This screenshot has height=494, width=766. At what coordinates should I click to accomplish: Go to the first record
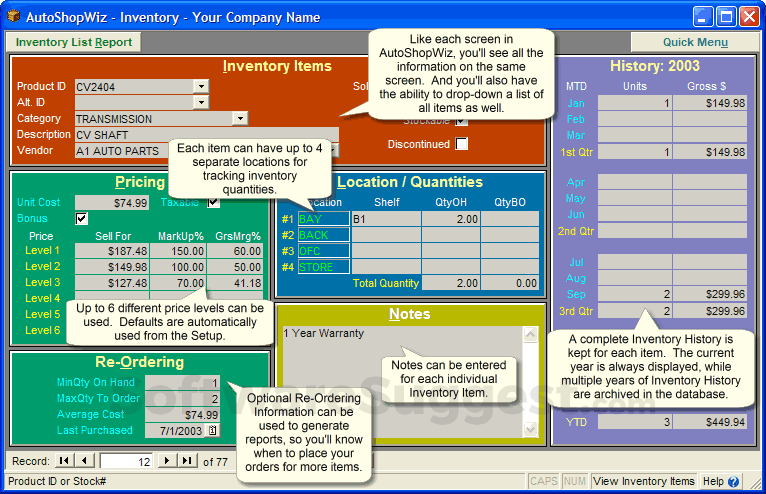[64, 460]
